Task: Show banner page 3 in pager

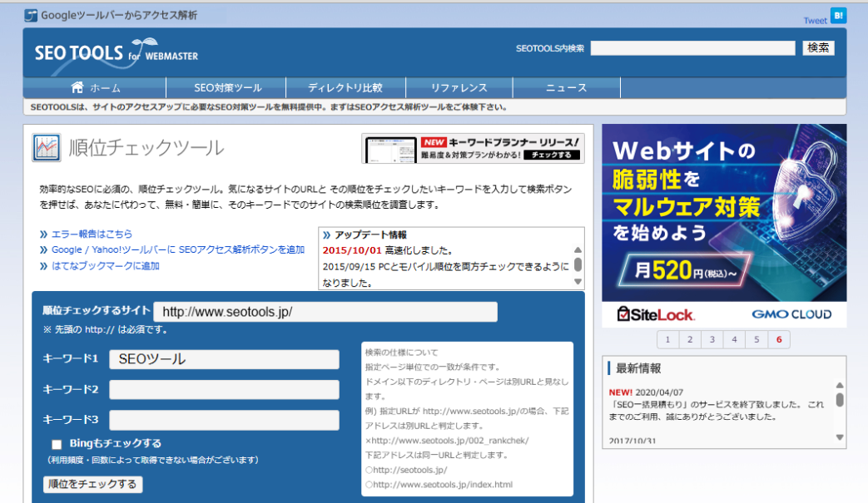Action: [712, 339]
